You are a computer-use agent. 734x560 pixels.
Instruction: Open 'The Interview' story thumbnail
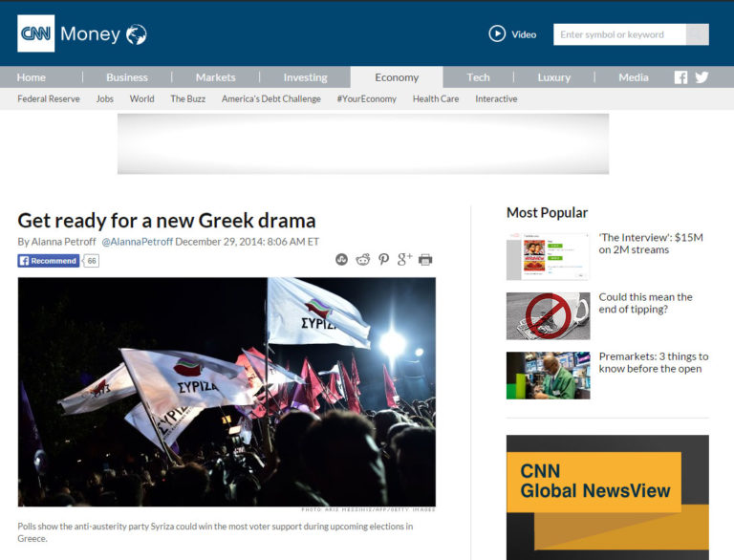(x=548, y=256)
